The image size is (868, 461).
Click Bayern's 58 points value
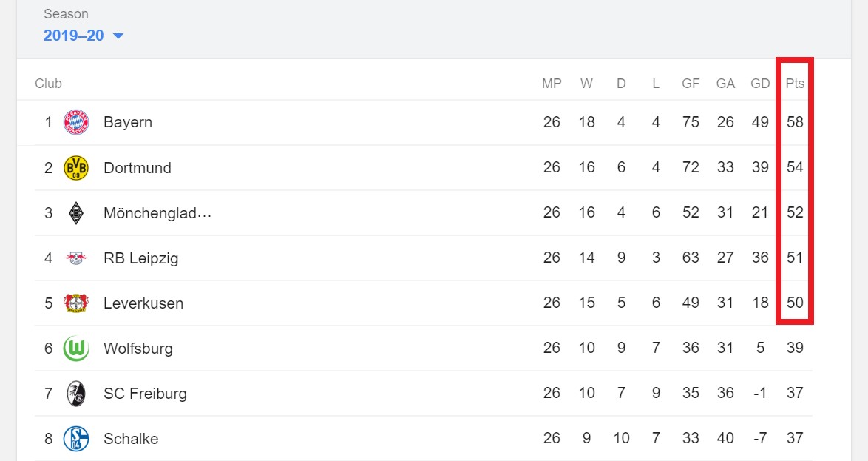click(795, 122)
